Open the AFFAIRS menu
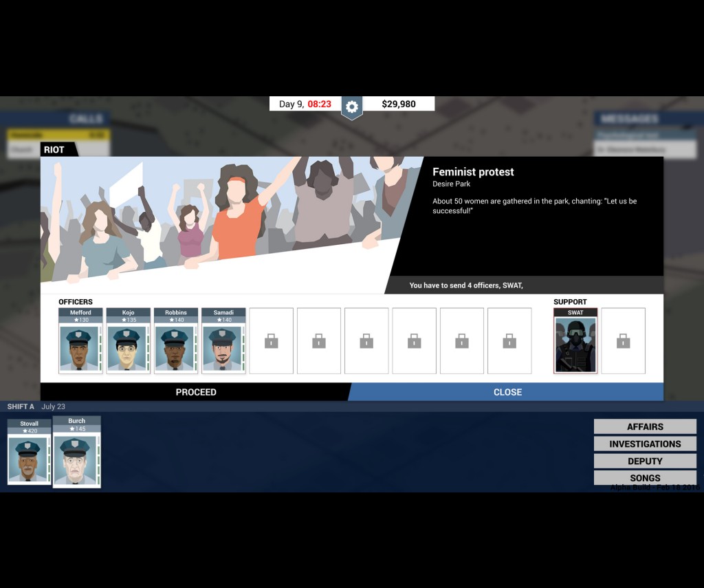The image size is (704, 588). 645,427
